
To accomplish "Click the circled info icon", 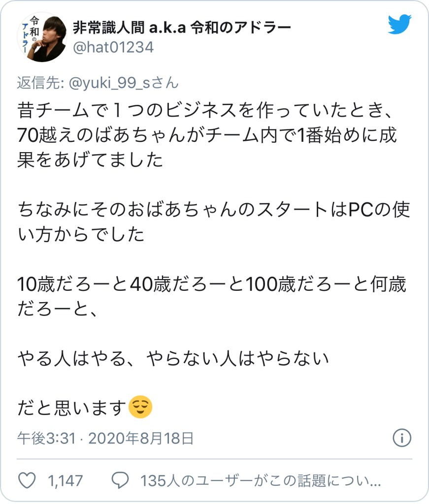I will point(402,438).
